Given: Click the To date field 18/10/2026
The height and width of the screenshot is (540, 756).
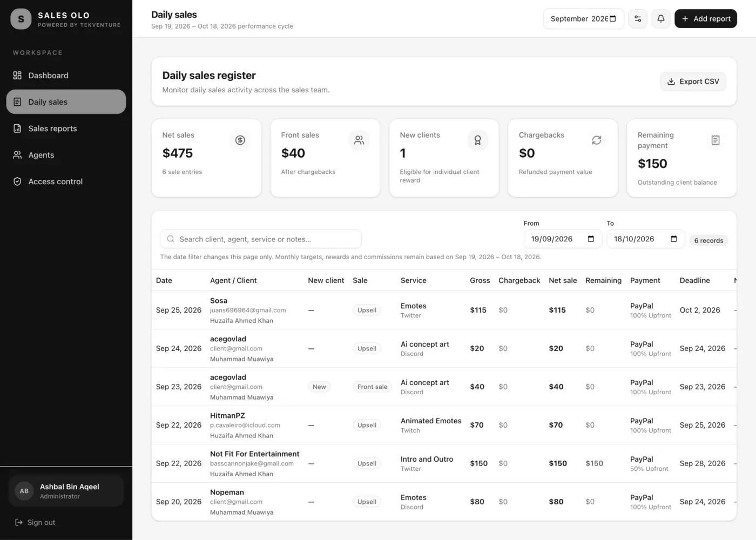Looking at the screenshot, I should [646, 239].
